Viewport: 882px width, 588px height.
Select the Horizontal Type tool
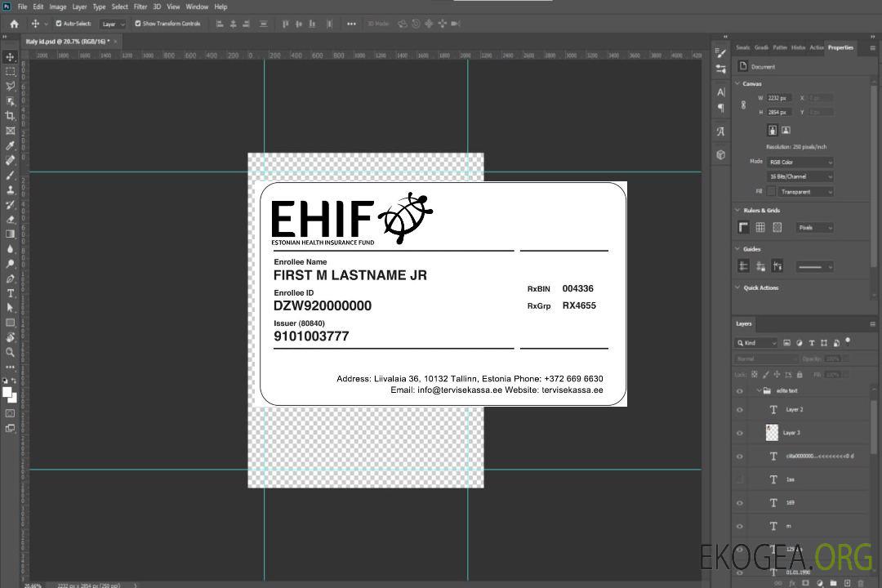click(10, 293)
